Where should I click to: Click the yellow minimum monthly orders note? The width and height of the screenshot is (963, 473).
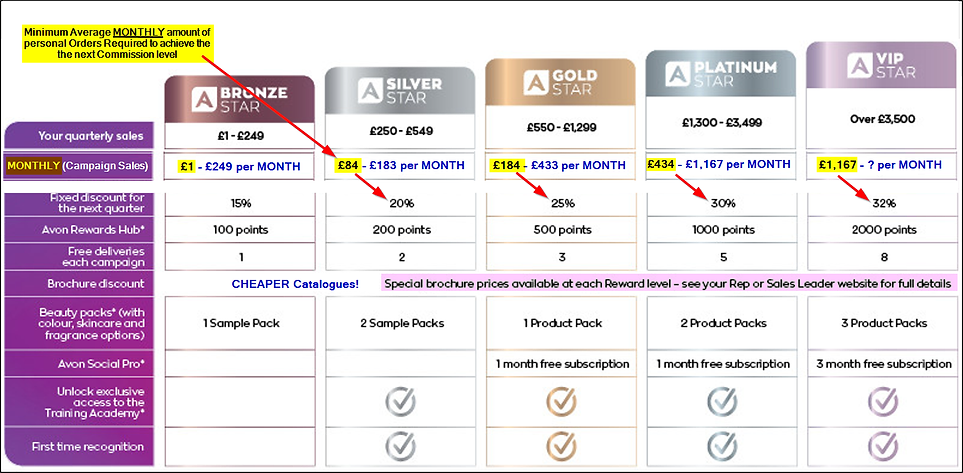(x=117, y=43)
